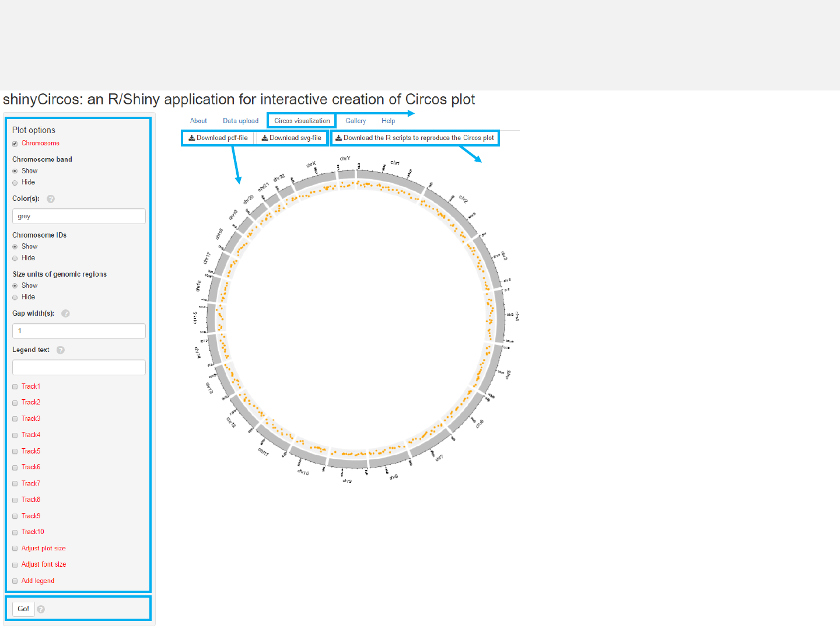Viewport: 840px width, 628px height.
Task: Enable the Track10 checkbox
Action: pos(15,532)
